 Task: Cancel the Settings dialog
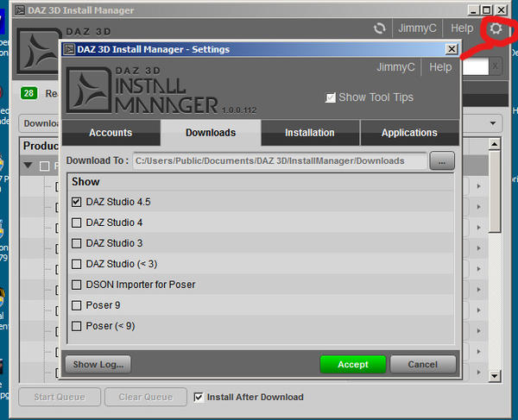coord(423,365)
